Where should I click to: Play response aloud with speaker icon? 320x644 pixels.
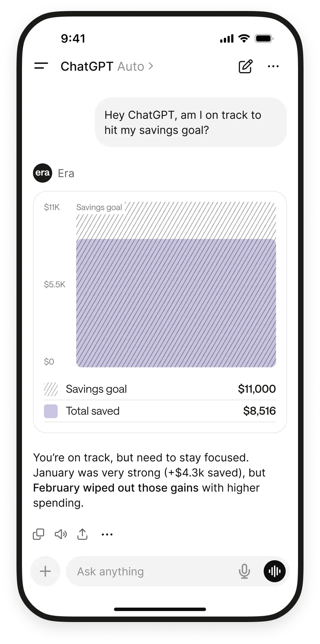tap(61, 534)
